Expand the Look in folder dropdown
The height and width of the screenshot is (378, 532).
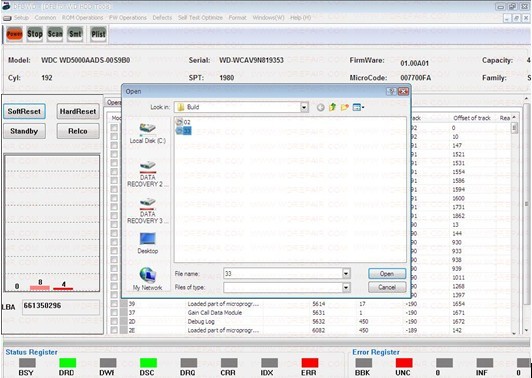(304, 107)
